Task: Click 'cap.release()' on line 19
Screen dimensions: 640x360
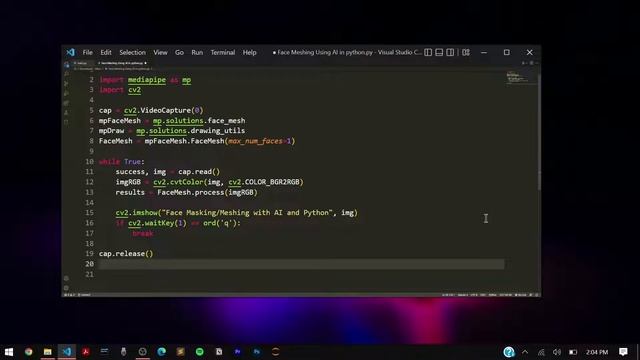Action: pos(126,253)
